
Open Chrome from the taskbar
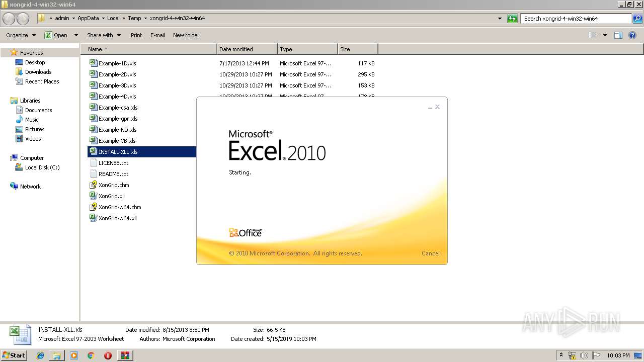coord(91,355)
